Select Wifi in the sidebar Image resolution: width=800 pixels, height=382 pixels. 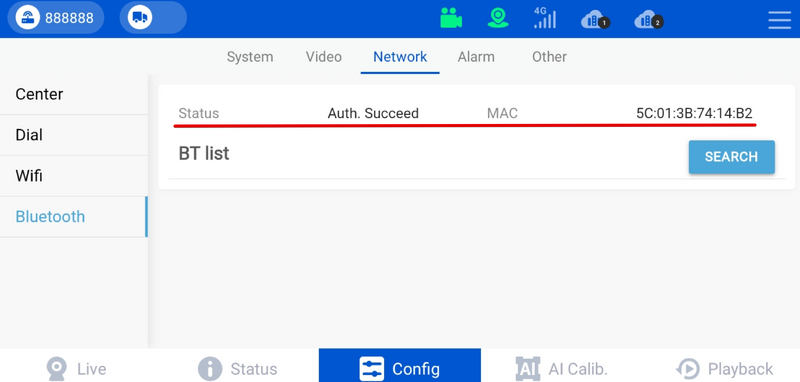(x=74, y=176)
